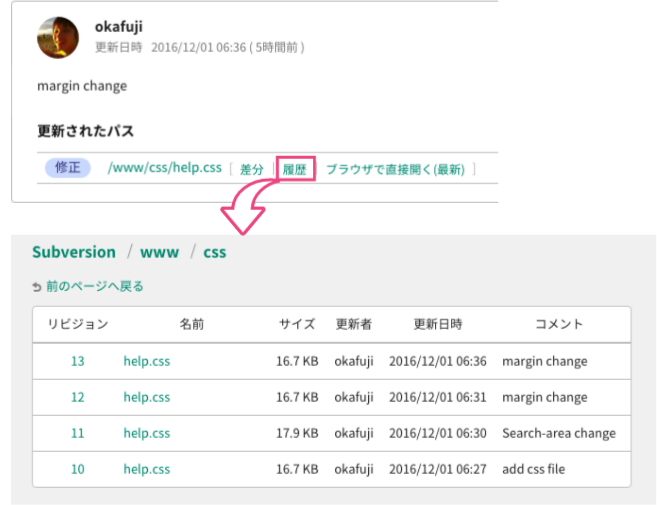Open help.css in revision 11 row
Image resolution: width=657 pixels, height=505 pixels.
tap(147, 433)
